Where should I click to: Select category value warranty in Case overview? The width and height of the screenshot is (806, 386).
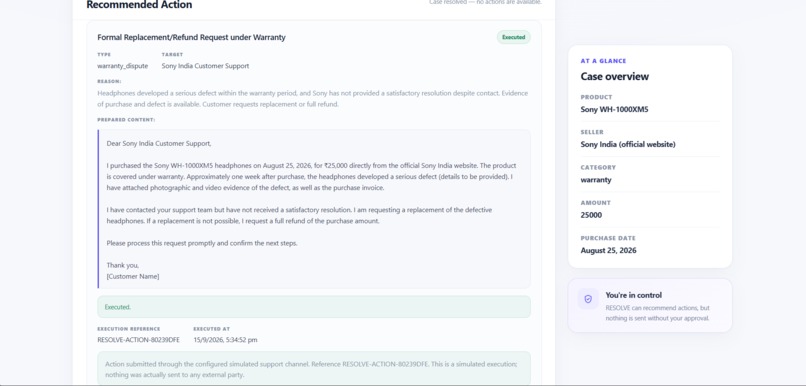[596, 180]
